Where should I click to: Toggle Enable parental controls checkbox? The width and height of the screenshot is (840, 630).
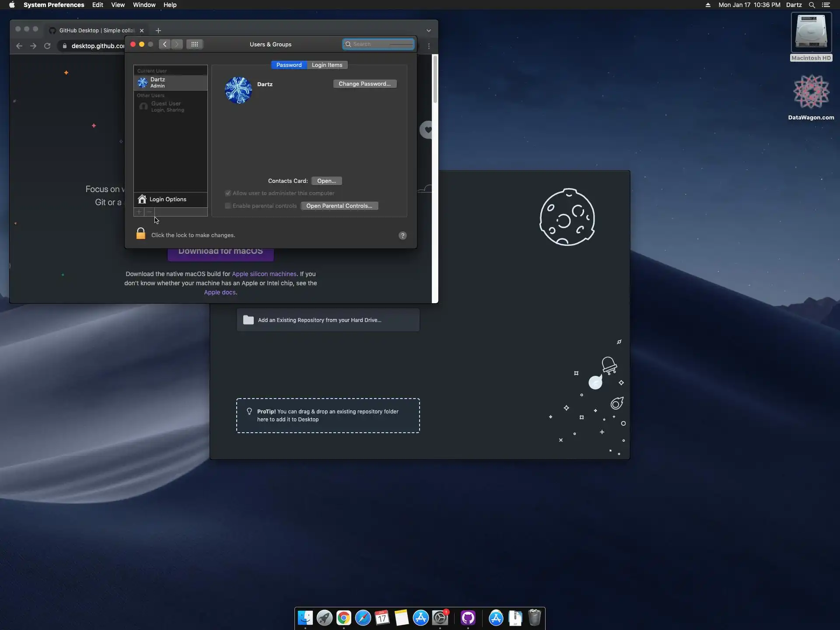pyautogui.click(x=228, y=206)
